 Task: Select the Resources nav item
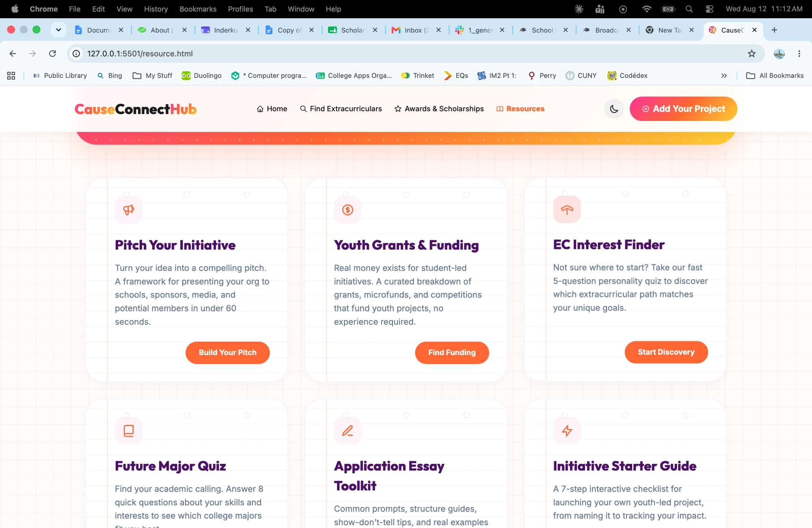(520, 109)
